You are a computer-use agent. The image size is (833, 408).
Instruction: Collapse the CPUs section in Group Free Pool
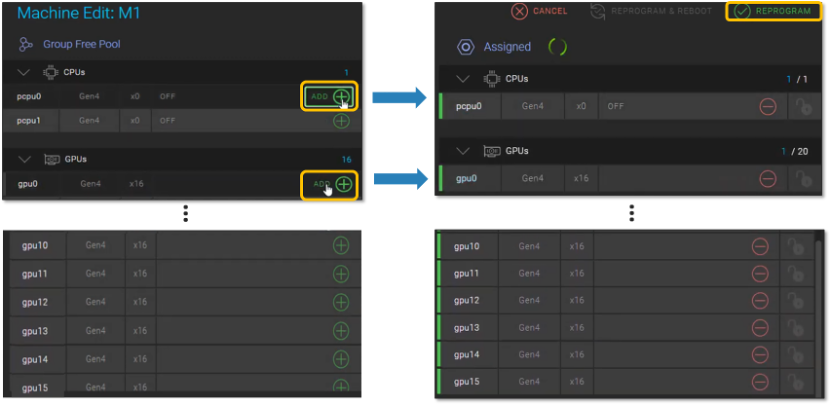24,72
